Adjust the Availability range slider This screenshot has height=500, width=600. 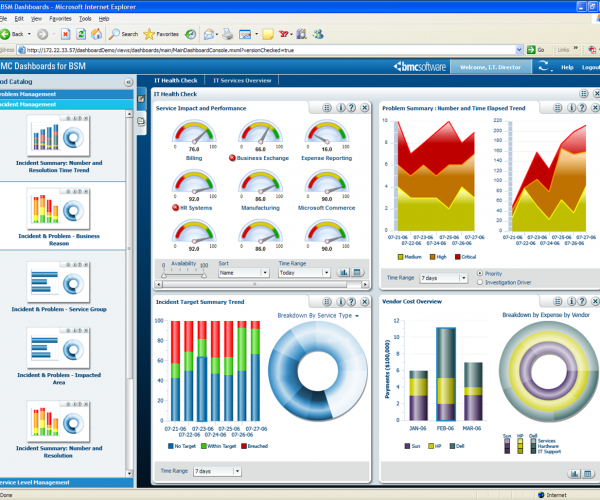pyautogui.click(x=184, y=275)
